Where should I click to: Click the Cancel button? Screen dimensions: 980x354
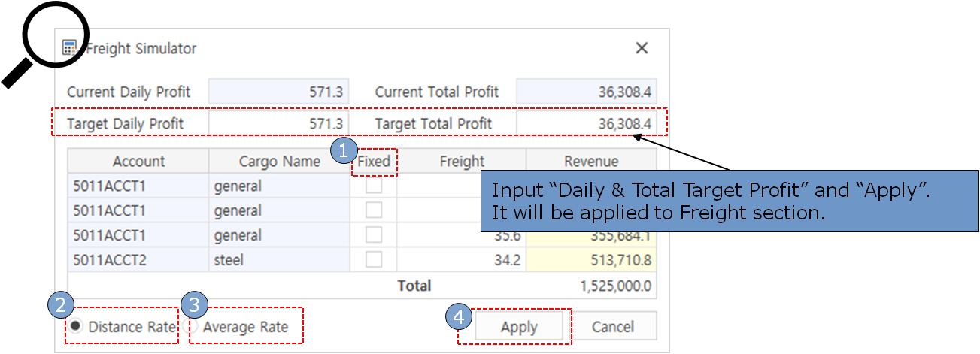[612, 326]
